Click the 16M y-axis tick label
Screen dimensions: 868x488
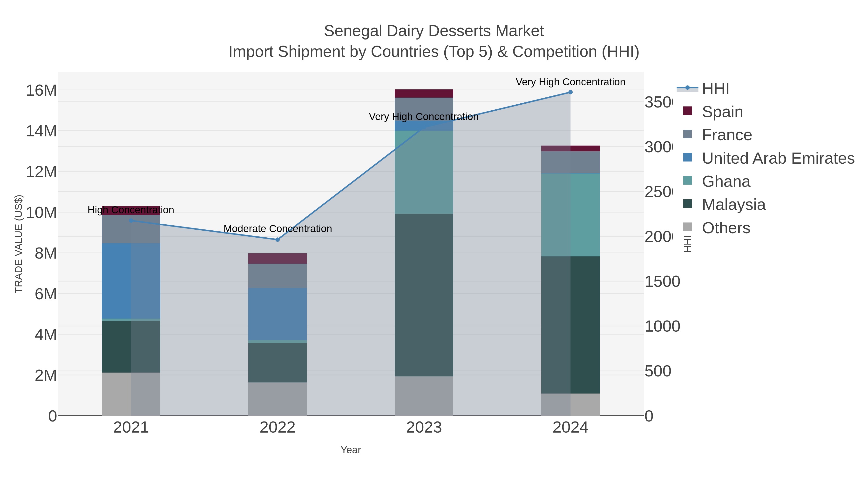click(41, 90)
